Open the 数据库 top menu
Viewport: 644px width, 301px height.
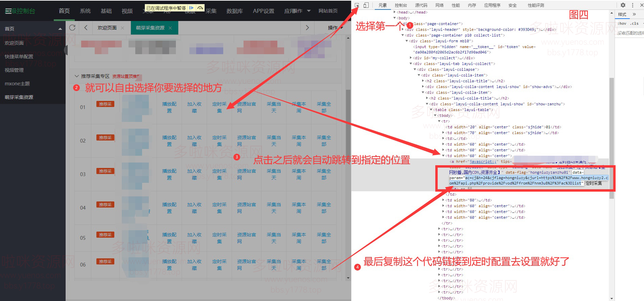[x=234, y=11]
